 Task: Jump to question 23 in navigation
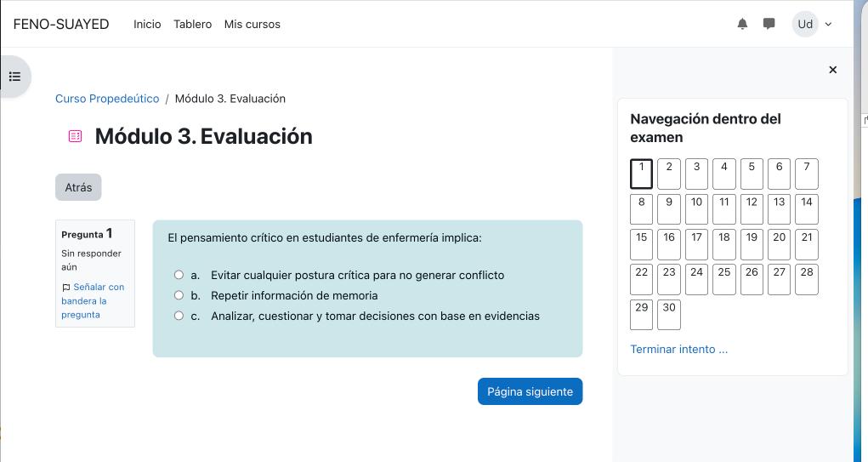coord(669,279)
